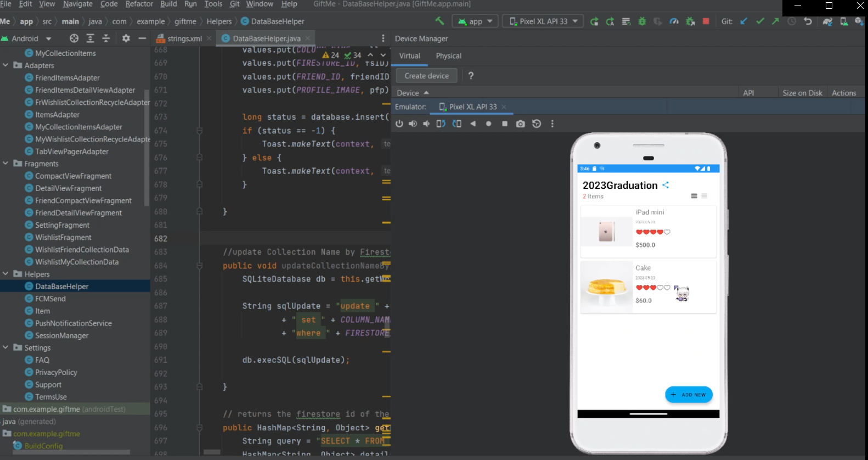
Task: Close the DataBaseHelper.java tab
Action: 308,38
